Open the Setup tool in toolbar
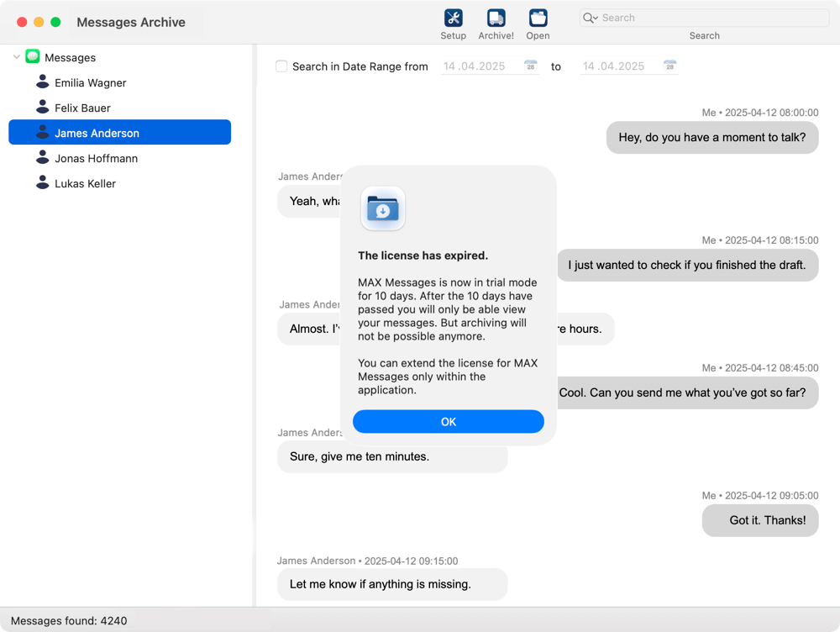 (x=453, y=18)
